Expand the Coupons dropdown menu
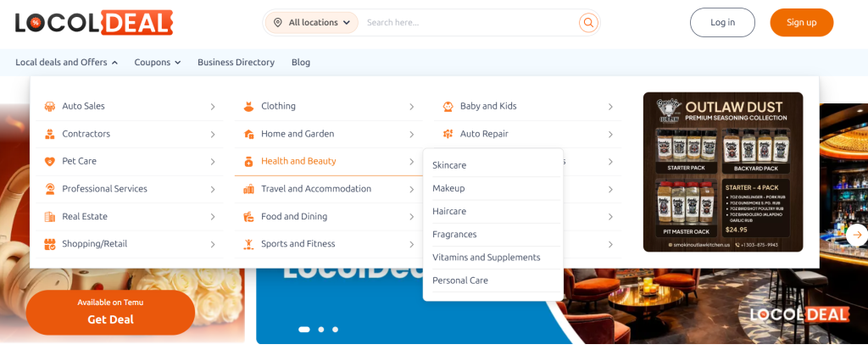 [x=158, y=62]
